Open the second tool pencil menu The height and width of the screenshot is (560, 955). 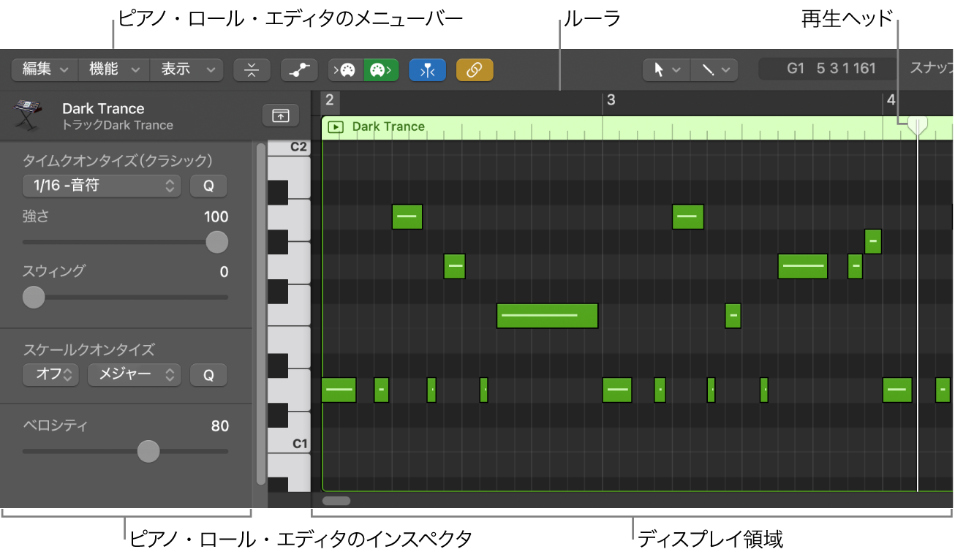click(x=714, y=69)
